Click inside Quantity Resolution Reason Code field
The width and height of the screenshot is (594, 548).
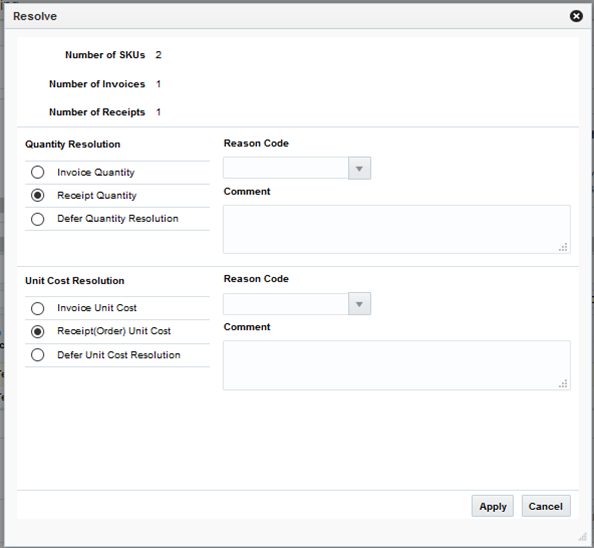[286, 168]
